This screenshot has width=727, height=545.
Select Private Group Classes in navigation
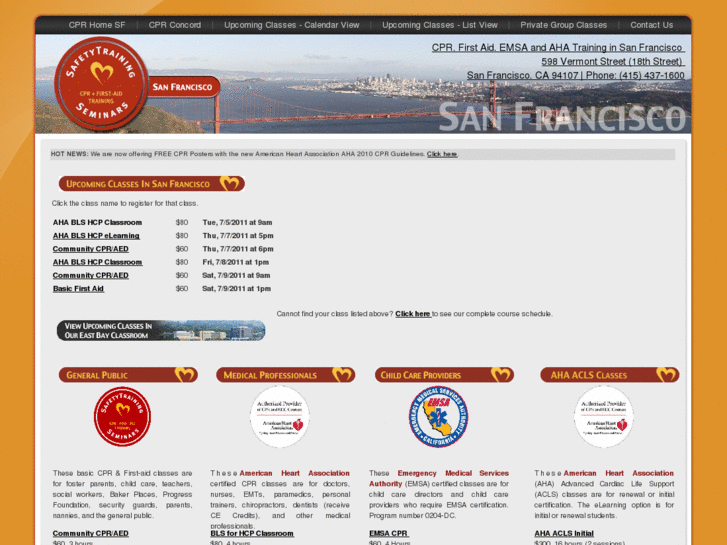coord(563,25)
